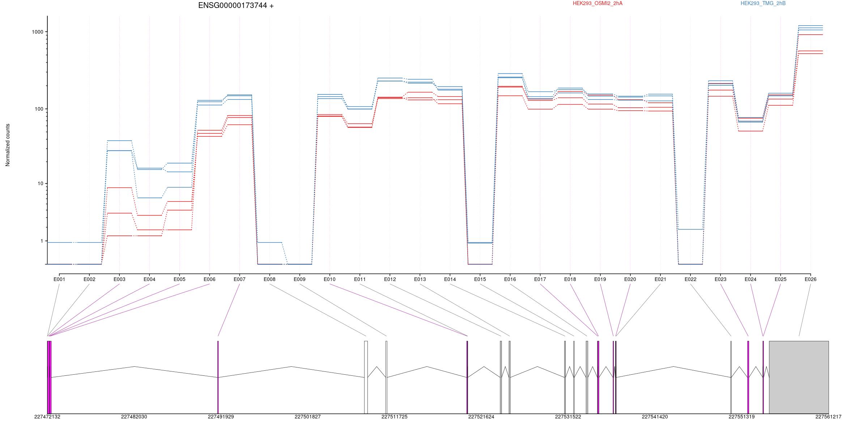Select exon label E026
The width and height of the screenshot is (868, 434).
click(x=810, y=279)
